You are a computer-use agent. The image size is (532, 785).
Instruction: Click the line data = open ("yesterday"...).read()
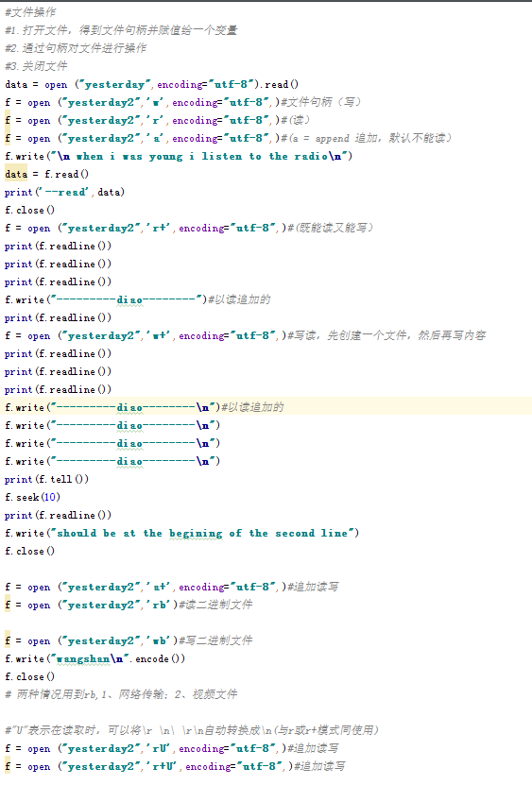tap(152, 84)
